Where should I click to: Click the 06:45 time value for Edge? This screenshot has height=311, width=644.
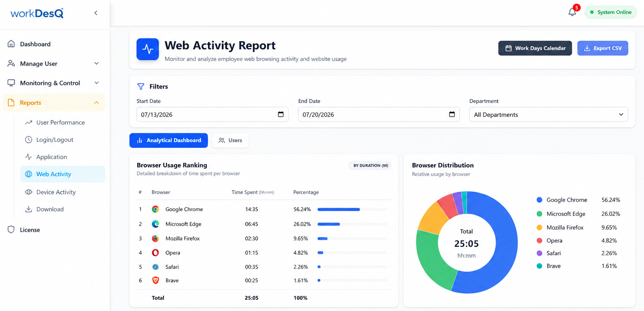[252, 224]
